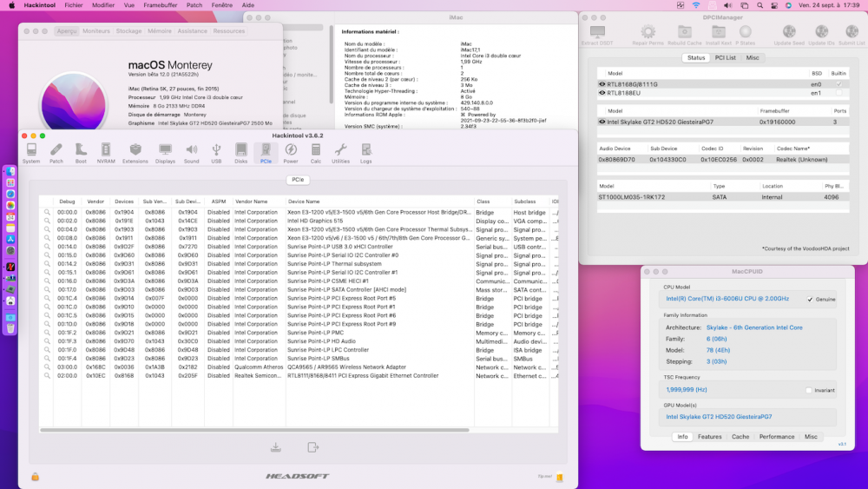868x489 pixels.
Task: Open the Fichier menu
Action: click(74, 5)
